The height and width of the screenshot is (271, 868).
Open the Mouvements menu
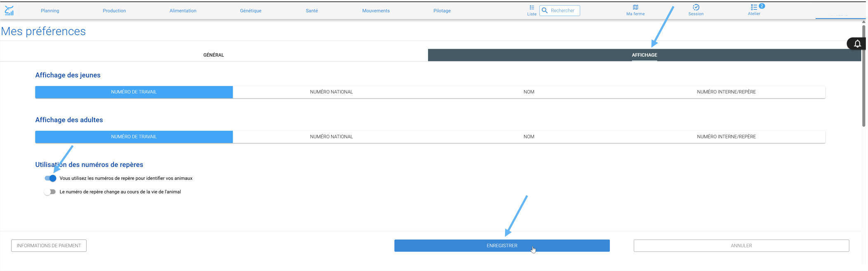tap(376, 11)
